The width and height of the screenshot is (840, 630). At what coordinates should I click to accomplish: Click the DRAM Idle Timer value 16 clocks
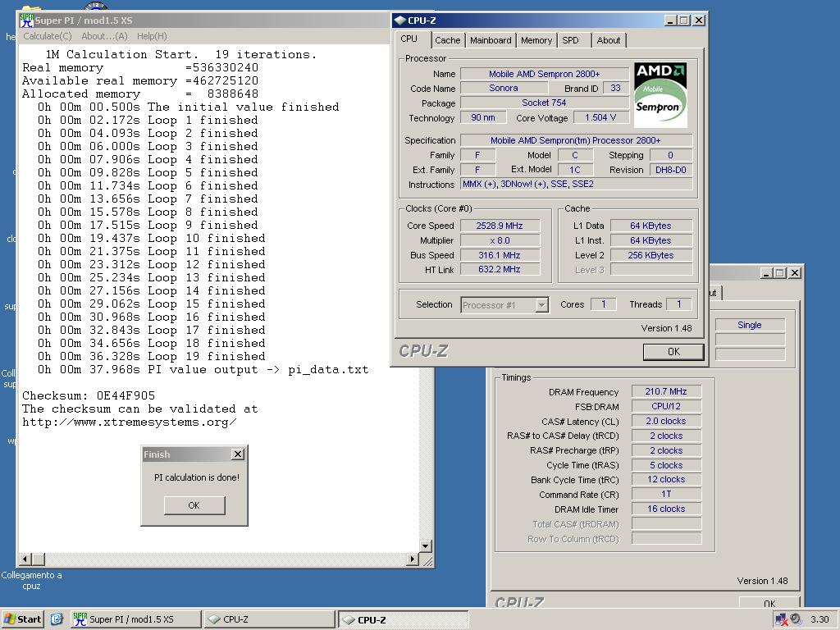click(x=666, y=509)
